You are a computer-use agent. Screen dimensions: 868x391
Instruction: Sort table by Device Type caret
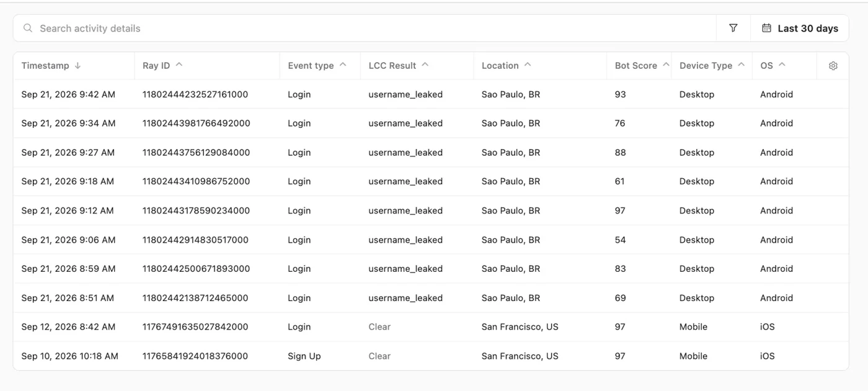pyautogui.click(x=741, y=65)
